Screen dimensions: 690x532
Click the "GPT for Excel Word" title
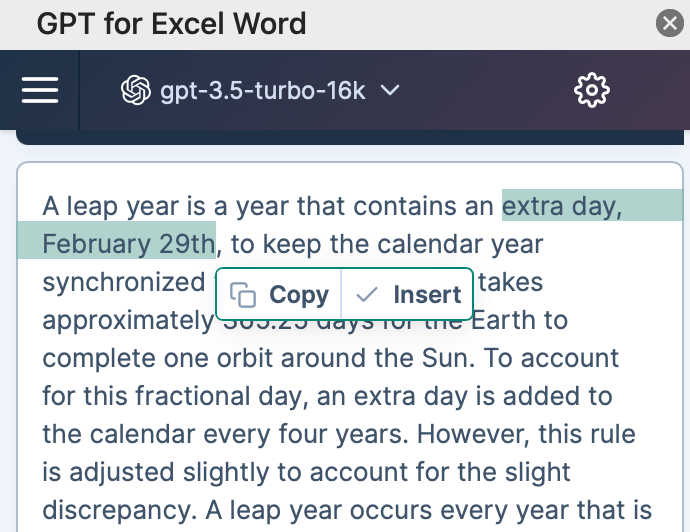click(171, 23)
